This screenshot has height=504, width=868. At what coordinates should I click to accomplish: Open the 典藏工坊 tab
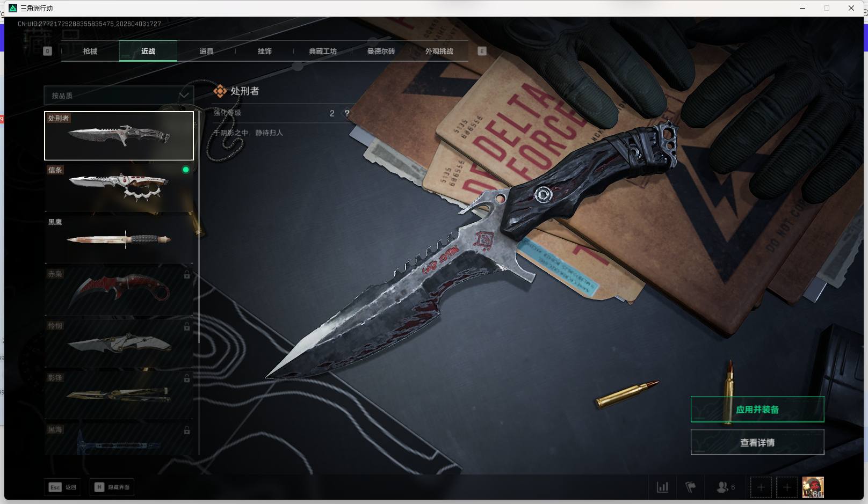tap(323, 51)
